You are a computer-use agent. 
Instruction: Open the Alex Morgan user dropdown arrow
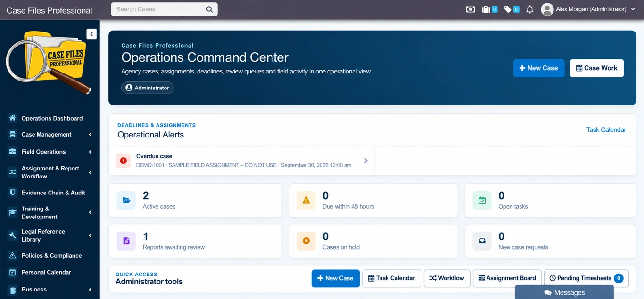[x=633, y=9]
